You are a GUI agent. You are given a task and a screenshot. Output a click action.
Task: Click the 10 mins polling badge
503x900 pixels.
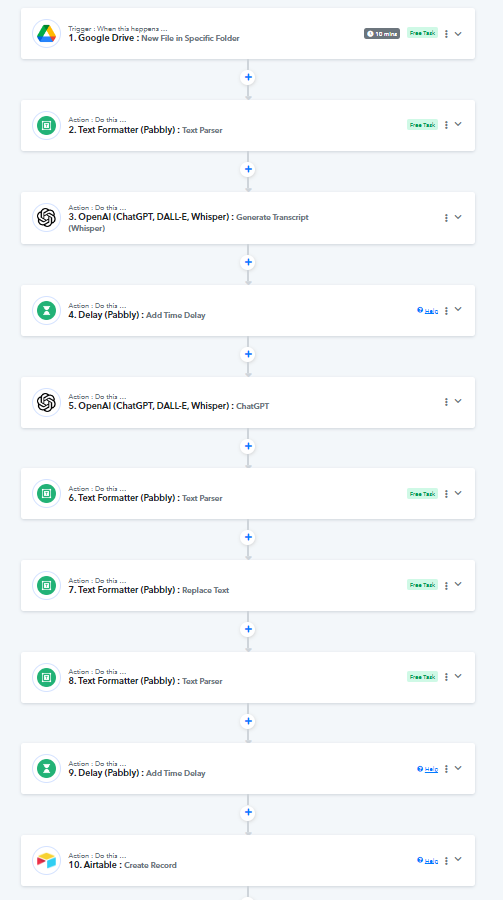pos(382,33)
